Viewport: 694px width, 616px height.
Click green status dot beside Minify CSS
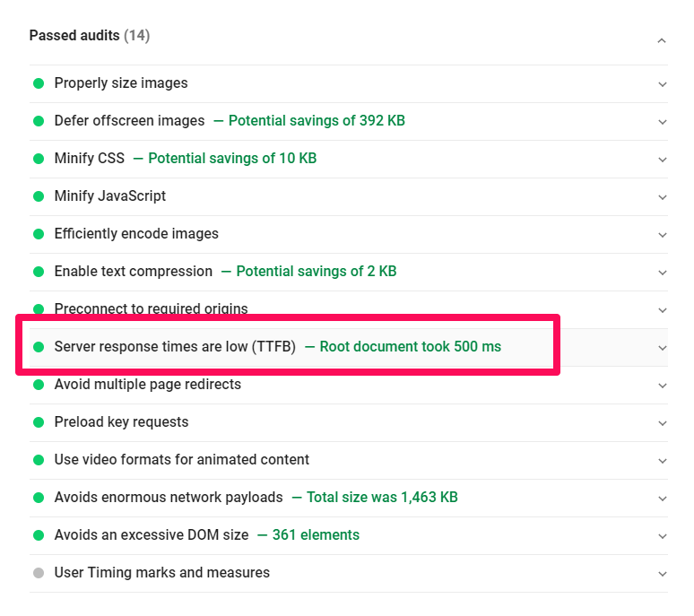click(x=39, y=159)
